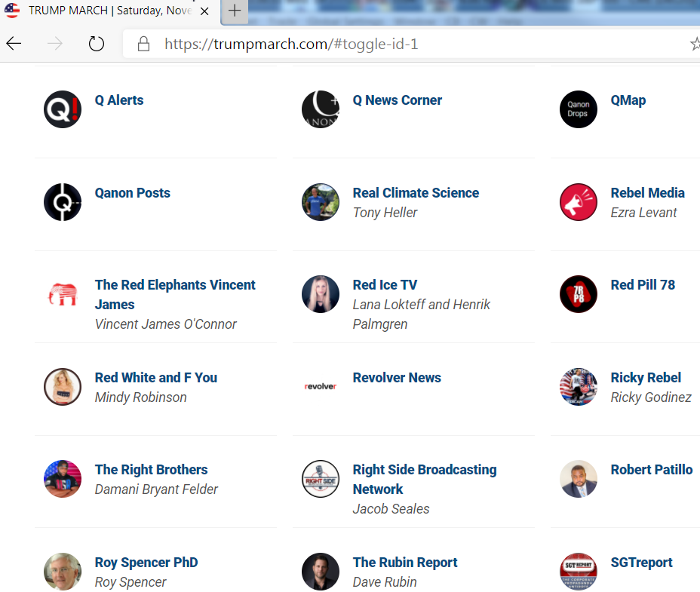This screenshot has width=700, height=592.
Task: Click the Right Side Broadcasting logo
Action: (321, 479)
